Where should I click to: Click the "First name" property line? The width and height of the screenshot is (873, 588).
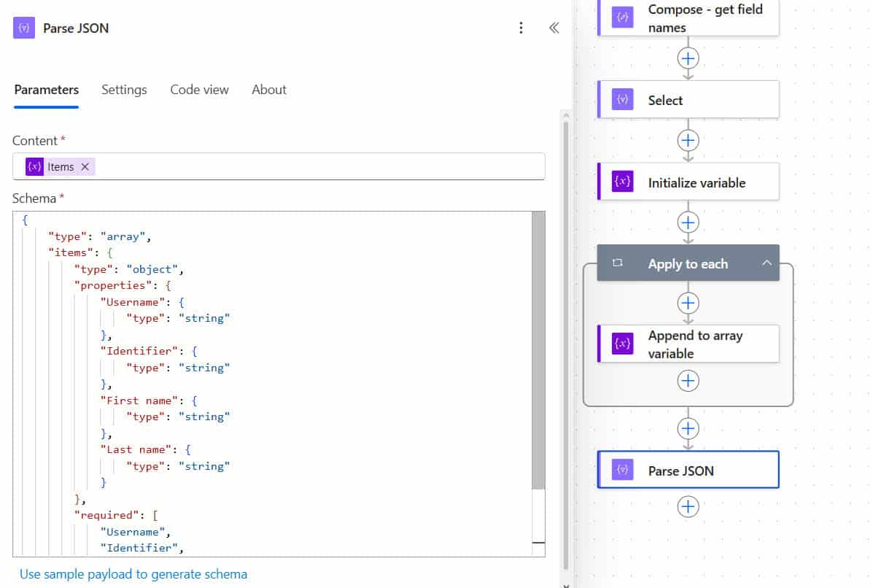coord(149,401)
